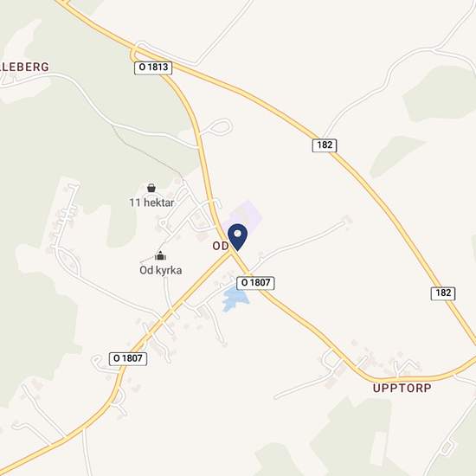Image resolution: width=476 pixels, height=476 pixels.
Task: Open the 11 hektar place label
Action: [x=151, y=203]
